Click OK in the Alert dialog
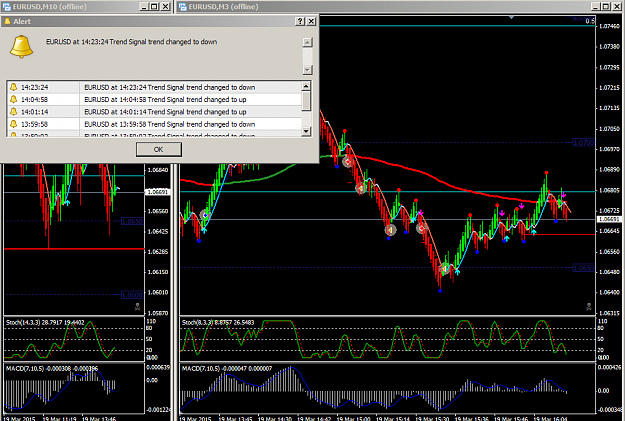The image size is (625, 421). pyautogui.click(x=159, y=150)
